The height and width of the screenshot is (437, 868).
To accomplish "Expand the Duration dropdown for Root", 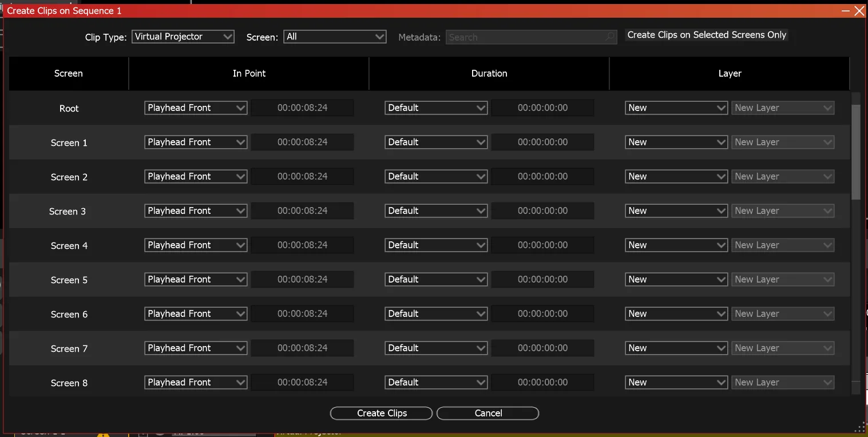I will click(436, 108).
